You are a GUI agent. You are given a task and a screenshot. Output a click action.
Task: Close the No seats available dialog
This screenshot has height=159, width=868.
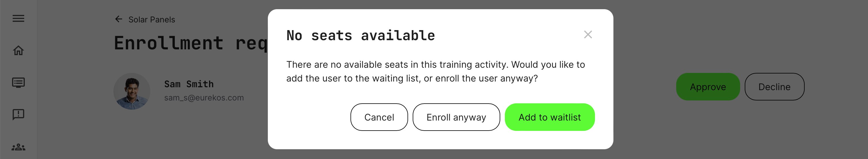click(588, 35)
